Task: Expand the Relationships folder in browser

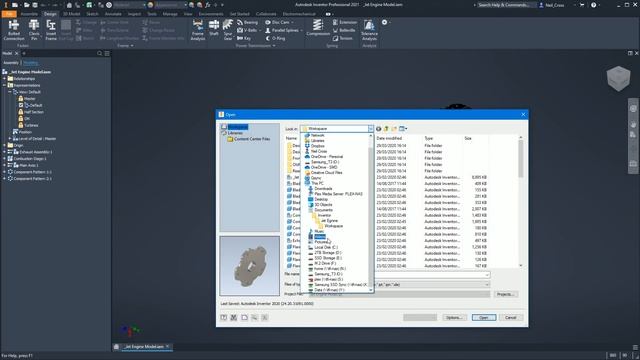Action: coord(5,79)
